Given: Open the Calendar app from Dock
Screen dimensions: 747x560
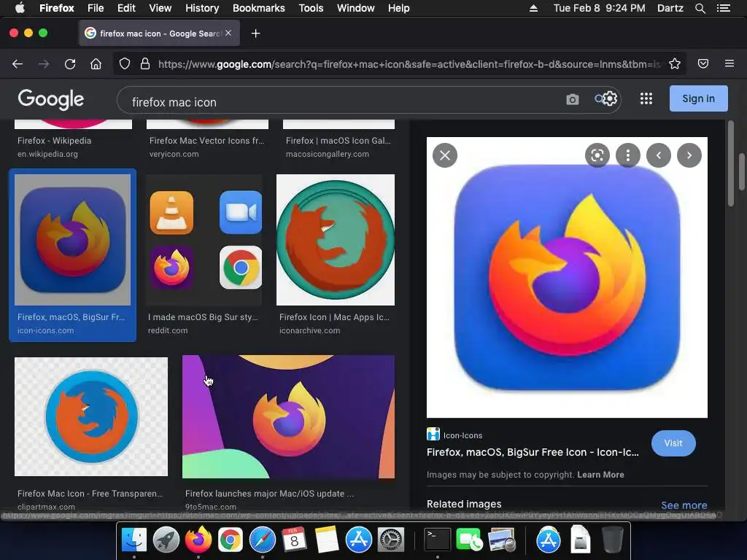Looking at the screenshot, I should coord(295,540).
